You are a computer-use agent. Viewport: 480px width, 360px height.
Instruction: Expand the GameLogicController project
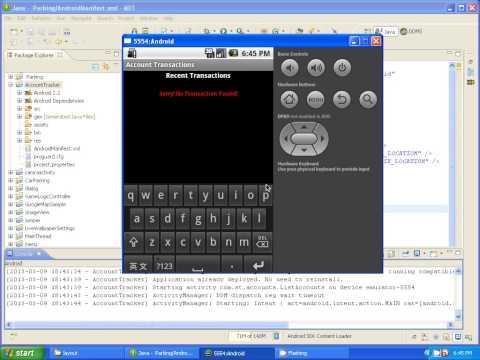[x=11, y=196]
